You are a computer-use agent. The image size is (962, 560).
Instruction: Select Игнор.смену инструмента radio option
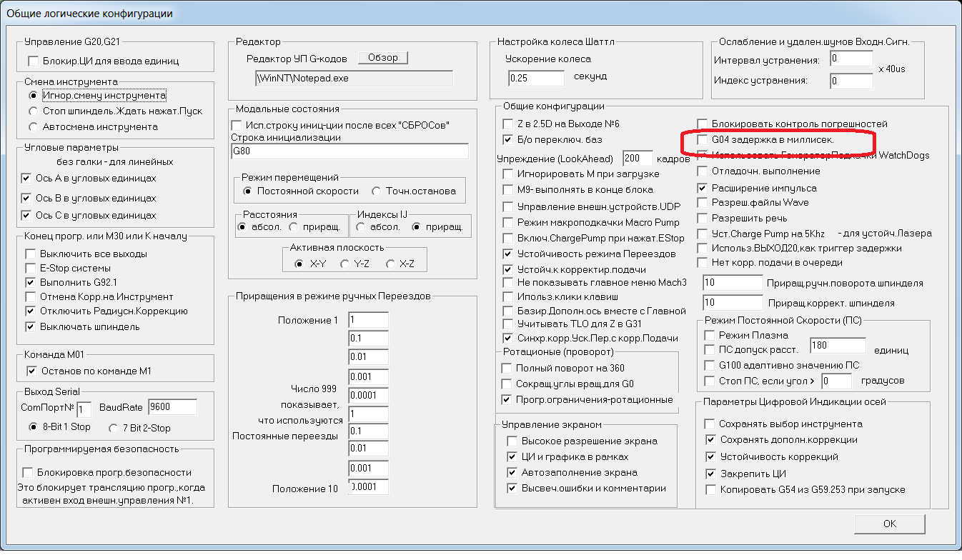[x=34, y=95]
